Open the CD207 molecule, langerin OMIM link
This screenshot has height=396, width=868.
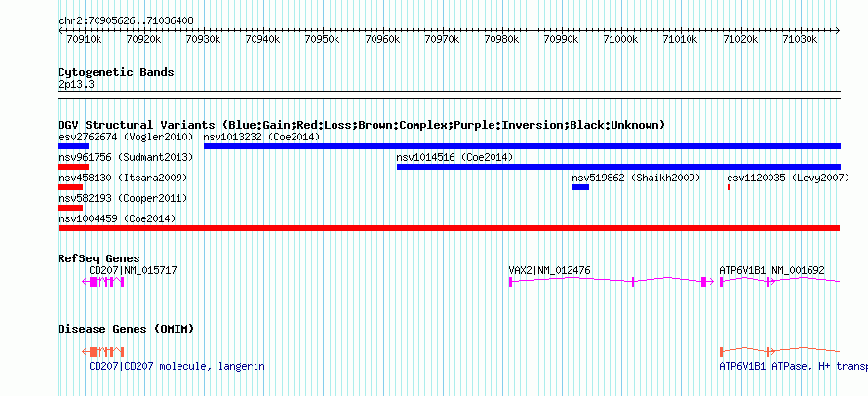tap(177, 366)
